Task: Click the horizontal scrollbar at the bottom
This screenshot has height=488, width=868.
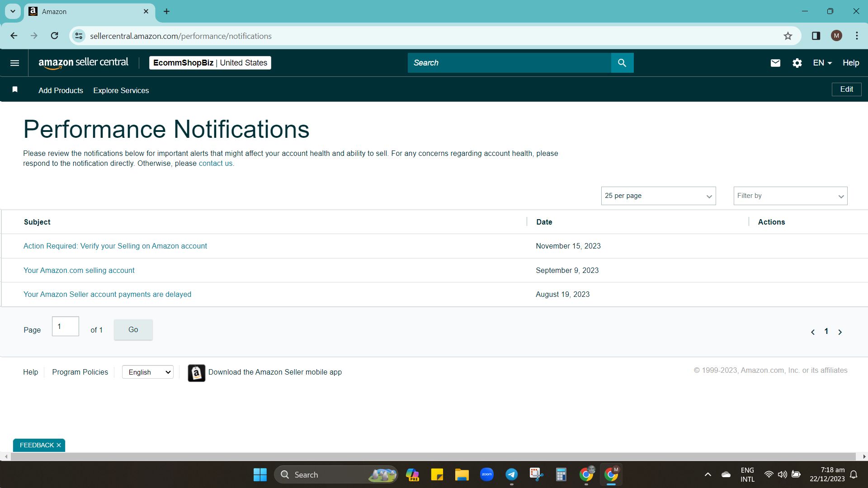Action: [433, 457]
